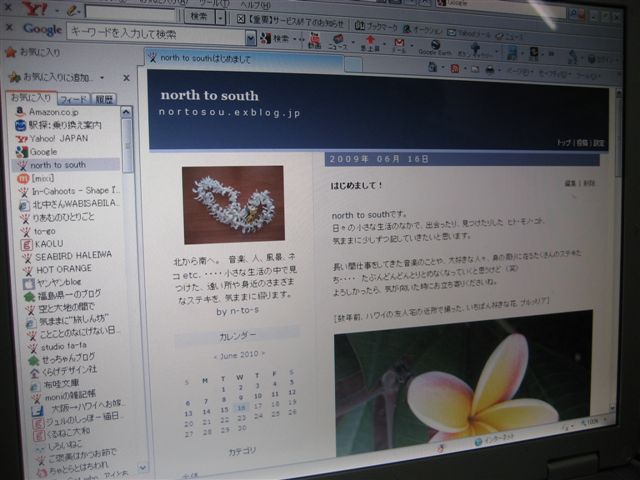
Task: Open the to-go favorite
Action: [45, 231]
